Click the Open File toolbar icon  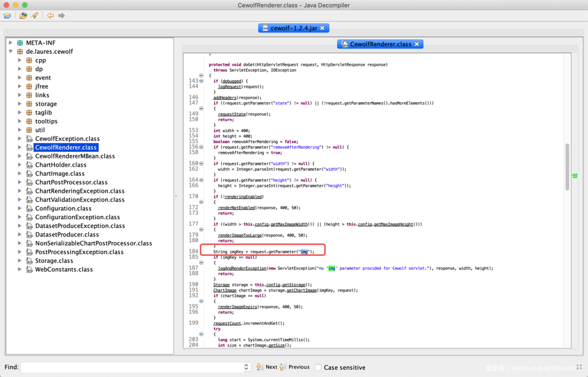[7, 15]
